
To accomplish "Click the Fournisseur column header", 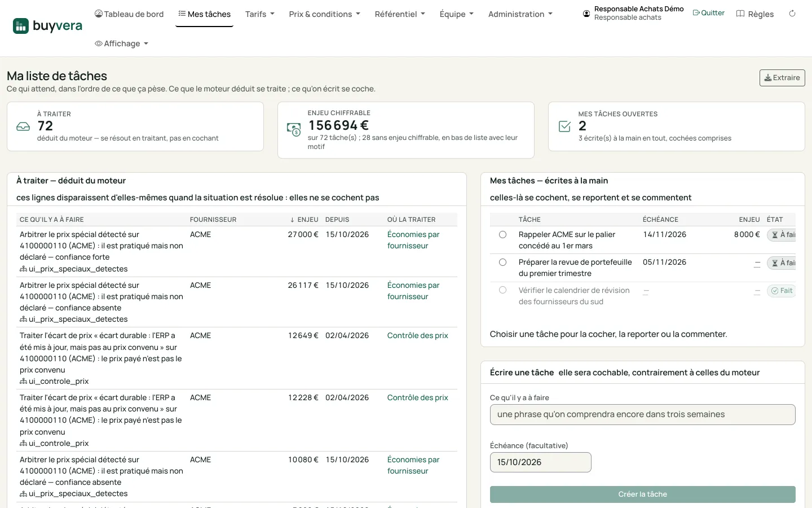I will tap(213, 220).
